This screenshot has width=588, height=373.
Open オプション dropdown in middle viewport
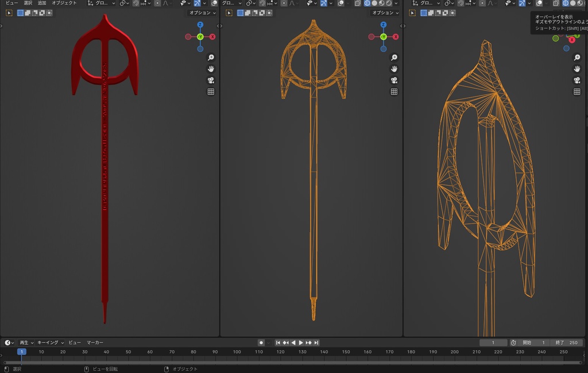click(385, 13)
